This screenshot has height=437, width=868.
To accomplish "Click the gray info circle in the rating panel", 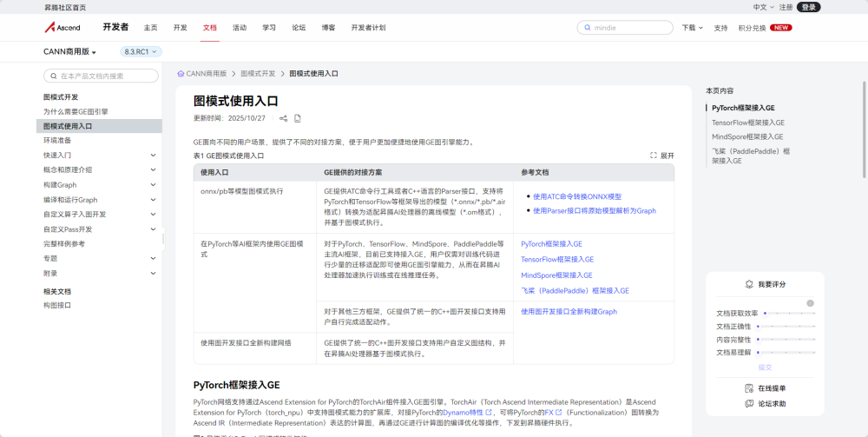I will point(811,303).
